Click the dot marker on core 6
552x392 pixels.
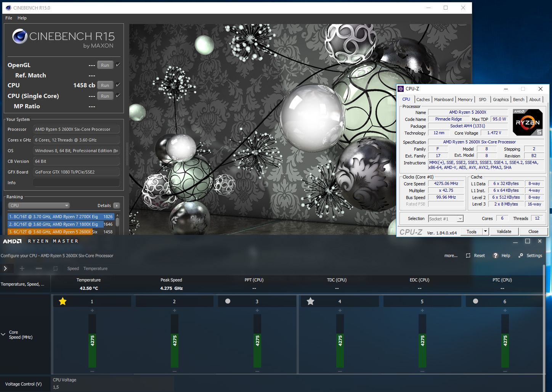pos(475,301)
